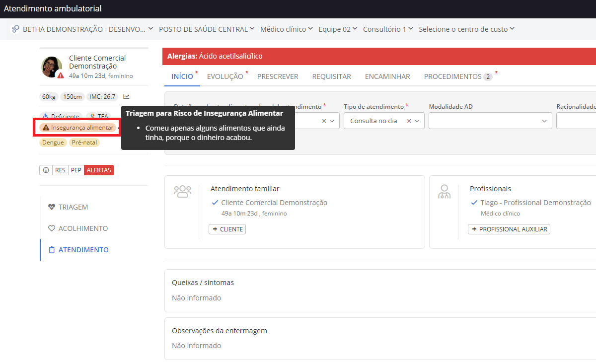Switch to the Evolução tab

[x=225, y=76]
